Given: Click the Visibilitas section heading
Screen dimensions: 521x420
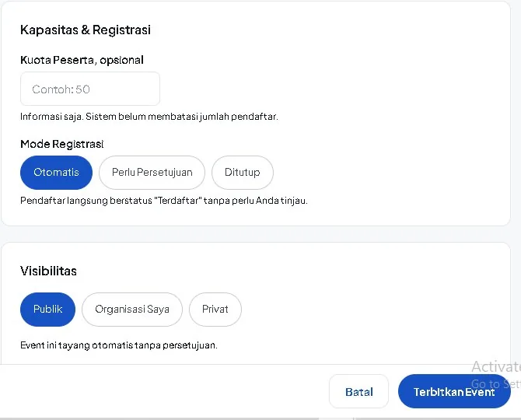Looking at the screenshot, I should (x=48, y=271).
